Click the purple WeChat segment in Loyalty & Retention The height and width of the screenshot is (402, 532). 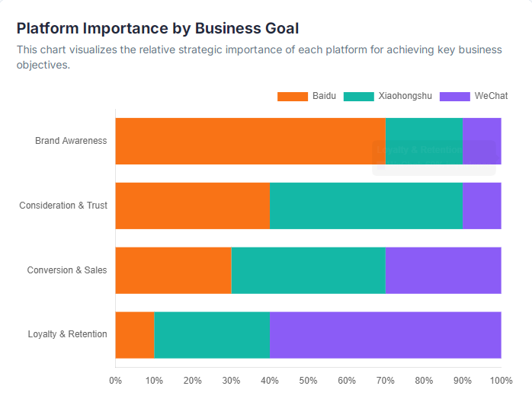pyautogui.click(x=385, y=335)
